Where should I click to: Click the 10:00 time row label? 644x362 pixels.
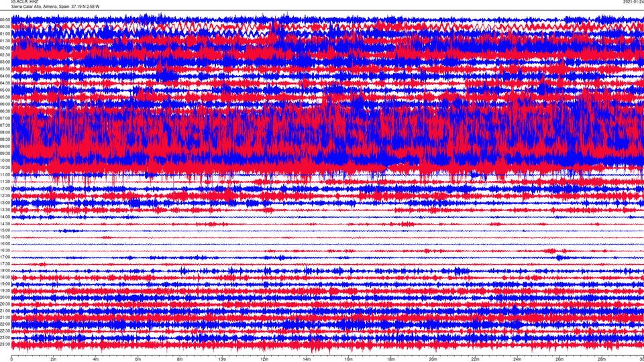pyautogui.click(x=5, y=160)
